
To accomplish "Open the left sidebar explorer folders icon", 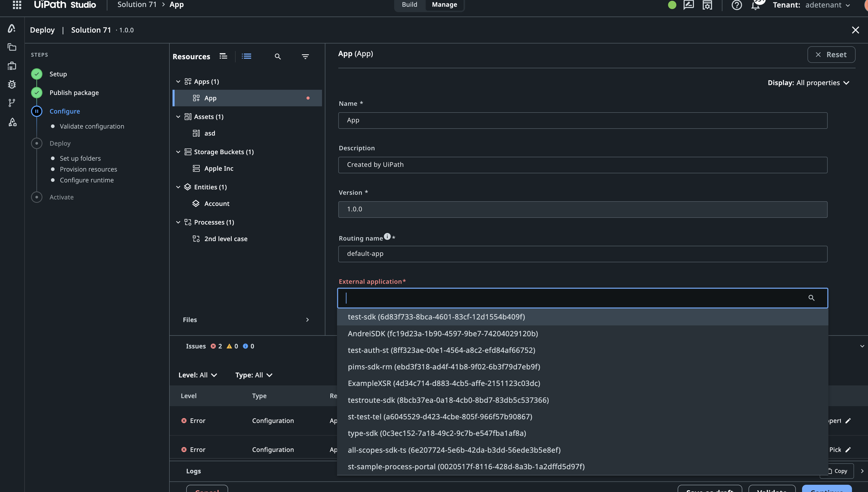I will coord(12,47).
